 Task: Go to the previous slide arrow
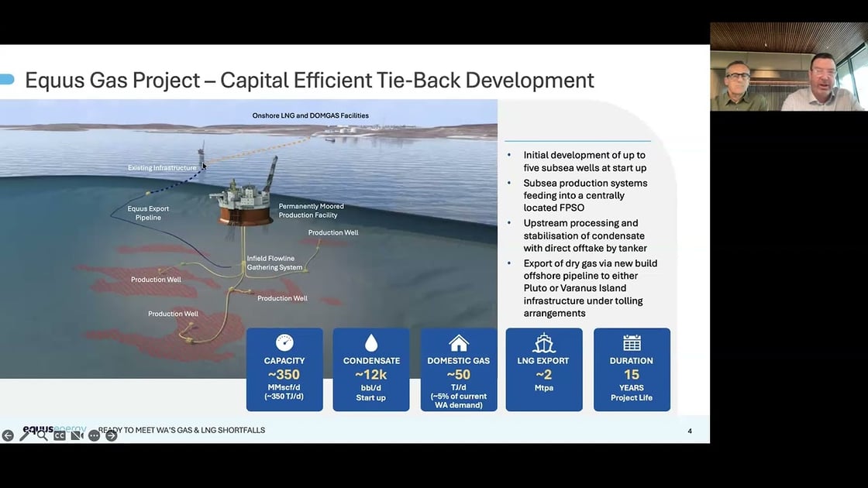8,436
